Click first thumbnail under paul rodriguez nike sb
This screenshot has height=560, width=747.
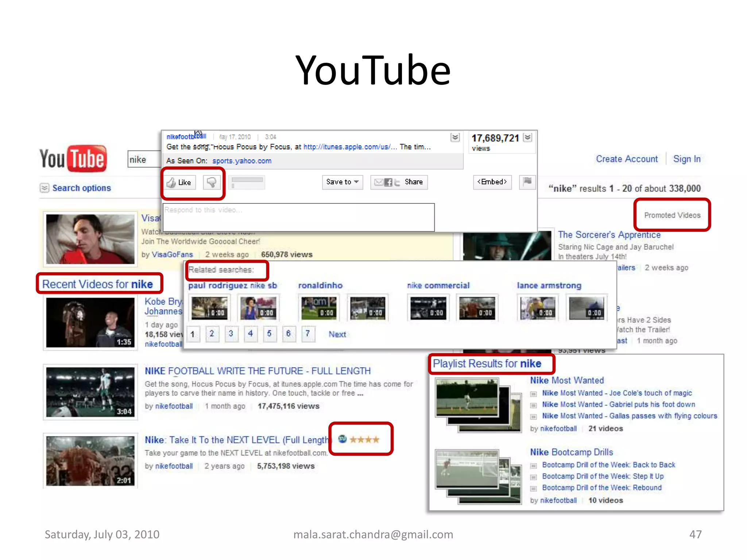point(209,308)
